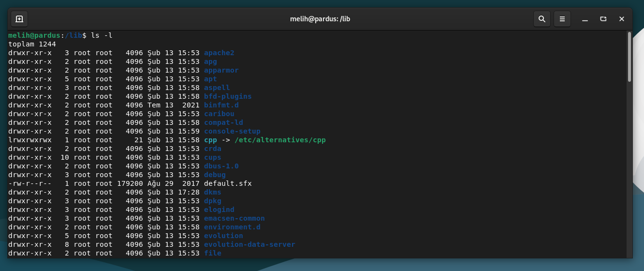Click the vertical scrollbar thumb
This screenshot has height=271, width=644.
click(629, 57)
